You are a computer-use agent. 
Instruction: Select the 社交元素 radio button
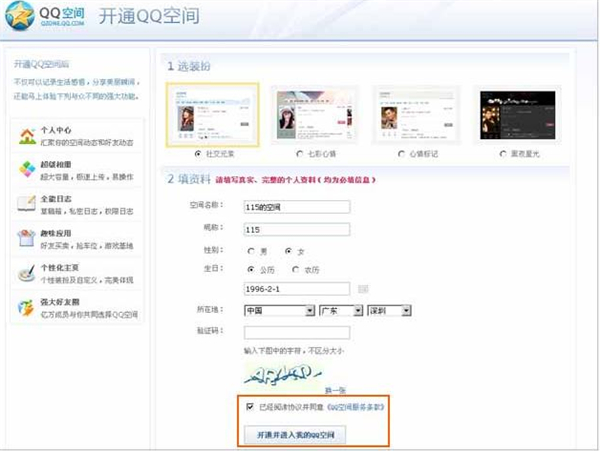198,154
